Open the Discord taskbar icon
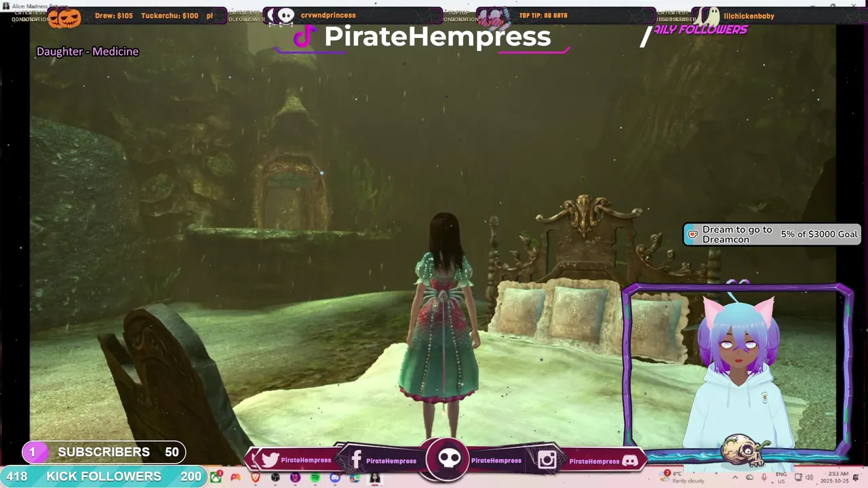 (x=335, y=477)
